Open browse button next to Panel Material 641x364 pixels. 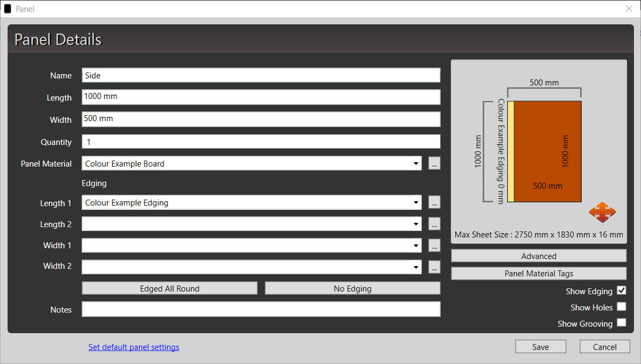(434, 163)
